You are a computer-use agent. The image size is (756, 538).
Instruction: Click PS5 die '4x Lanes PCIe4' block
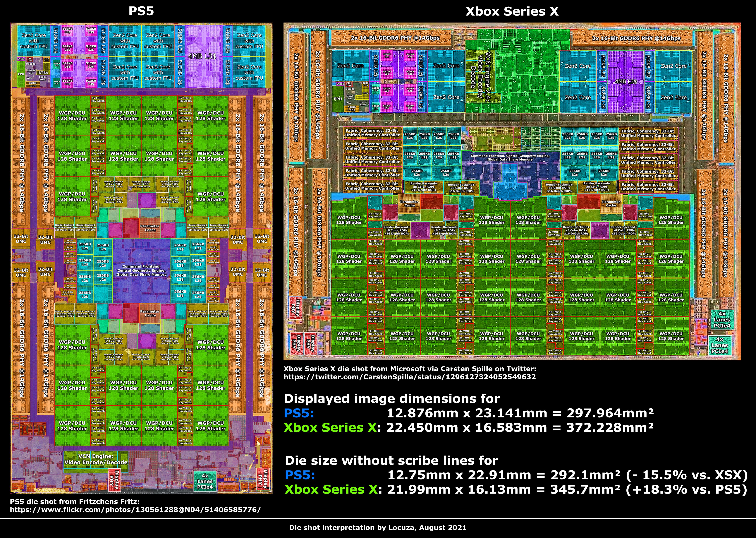click(205, 481)
